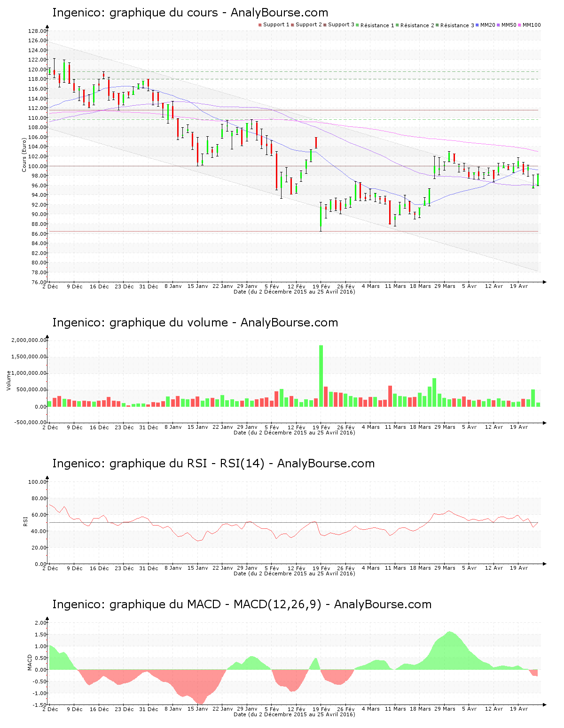
Task: Click the MM20 blue legend swatch
Action: click(477, 25)
